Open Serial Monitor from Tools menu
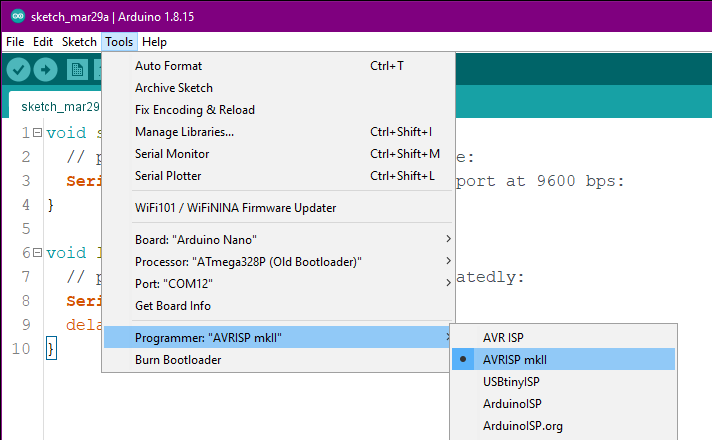 pos(172,153)
